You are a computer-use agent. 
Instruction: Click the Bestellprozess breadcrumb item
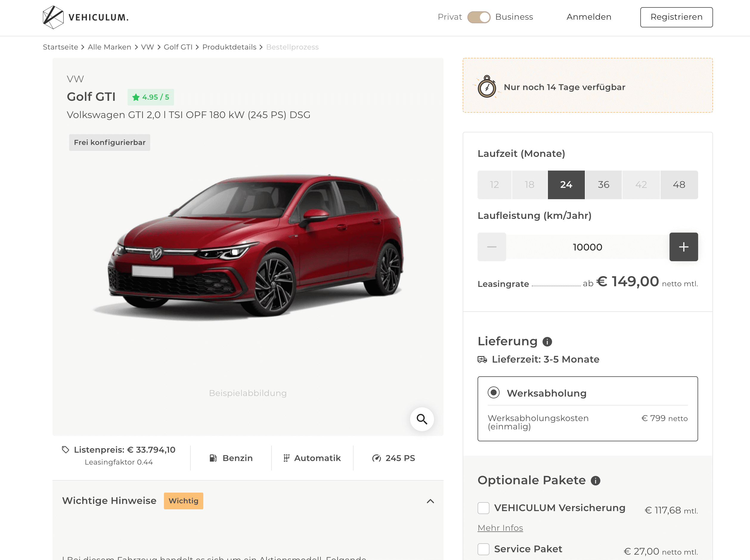292,47
